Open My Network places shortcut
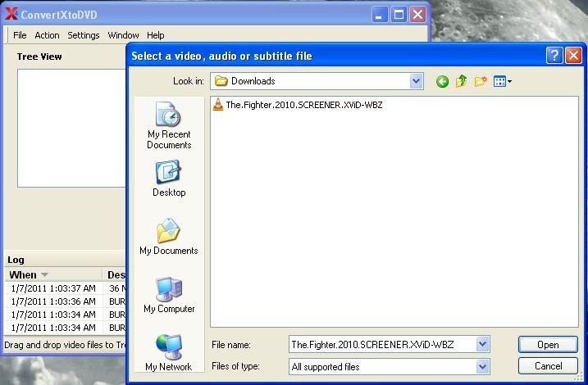Screen dimensions: 588x385 [x=169, y=352]
